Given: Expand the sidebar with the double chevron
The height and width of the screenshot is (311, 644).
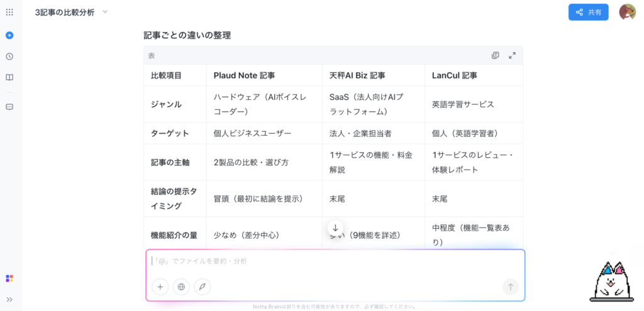Looking at the screenshot, I should (9, 300).
